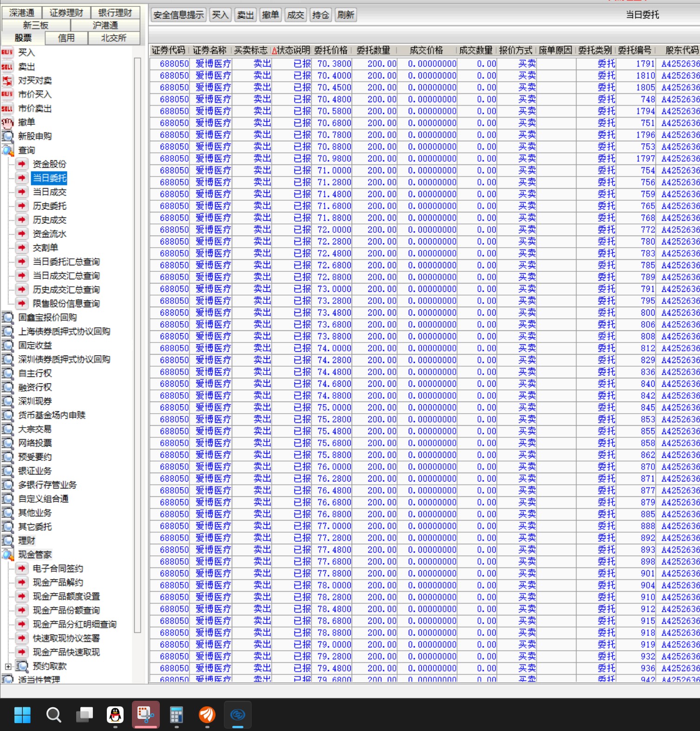
Task: Click the BUY icon next to 市价买入
Action: click(x=7, y=94)
